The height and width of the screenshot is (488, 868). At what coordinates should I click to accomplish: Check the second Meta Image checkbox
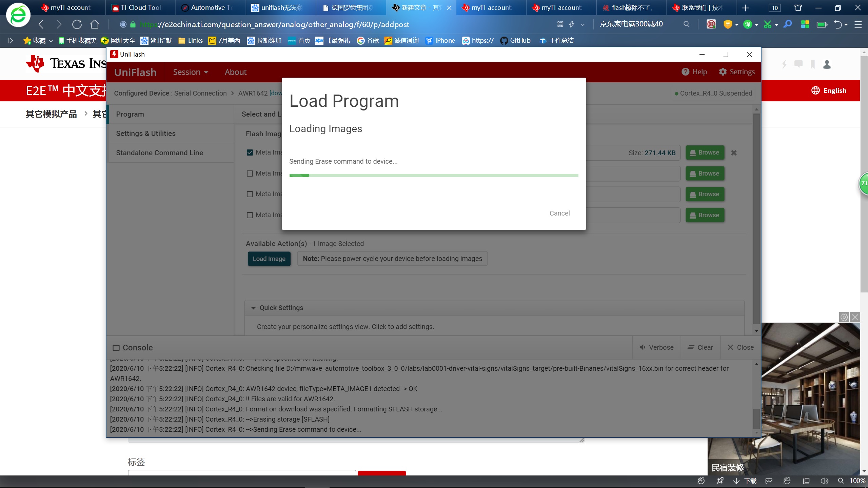point(250,174)
